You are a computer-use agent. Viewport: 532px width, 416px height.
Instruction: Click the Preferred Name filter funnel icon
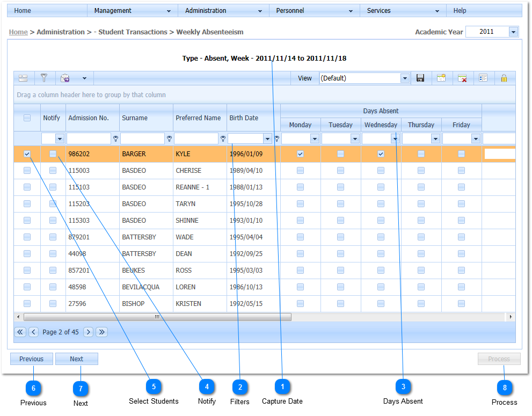223,139
